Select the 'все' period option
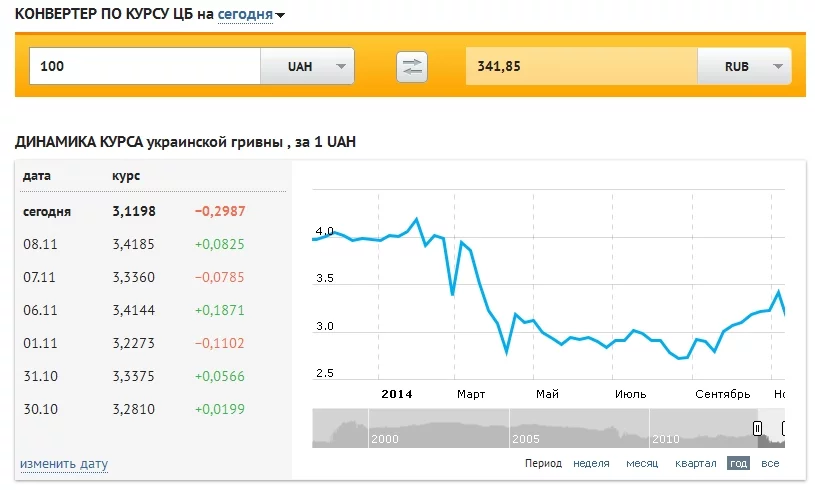Viewport: 815px width, 490px height. pyautogui.click(x=769, y=464)
